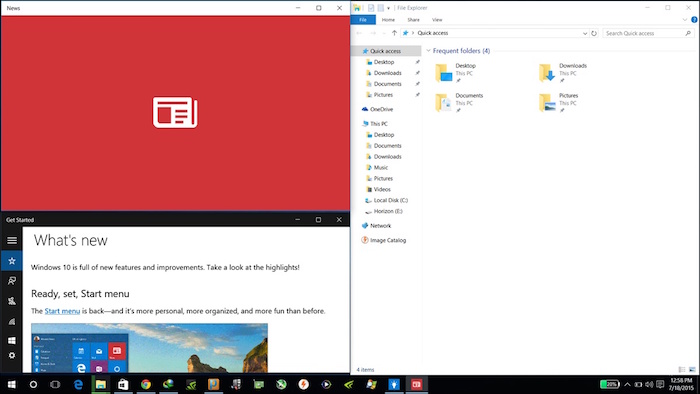Viewport: 700px width, 394px height.
Task: Click the Start menu preview image in Get Started
Action: click(x=150, y=348)
